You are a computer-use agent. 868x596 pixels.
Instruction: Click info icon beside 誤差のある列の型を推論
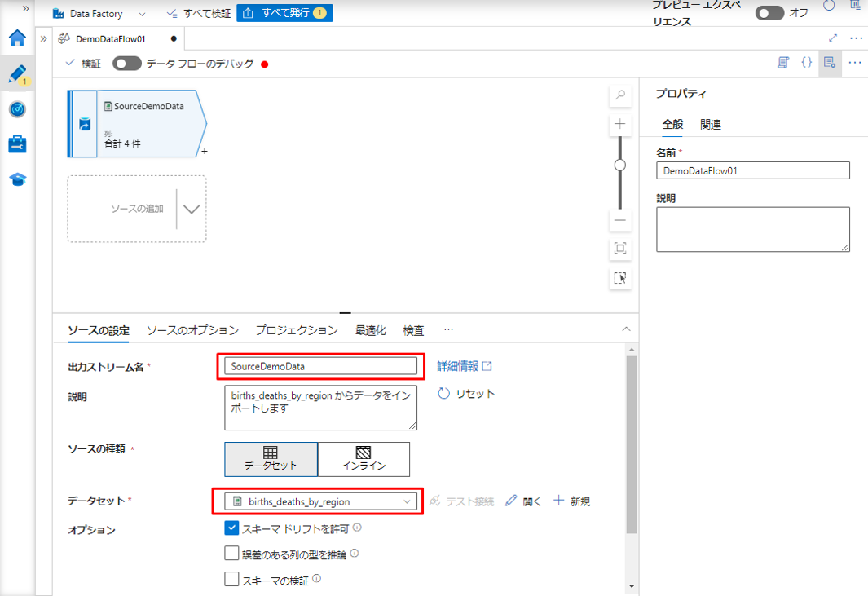355,553
